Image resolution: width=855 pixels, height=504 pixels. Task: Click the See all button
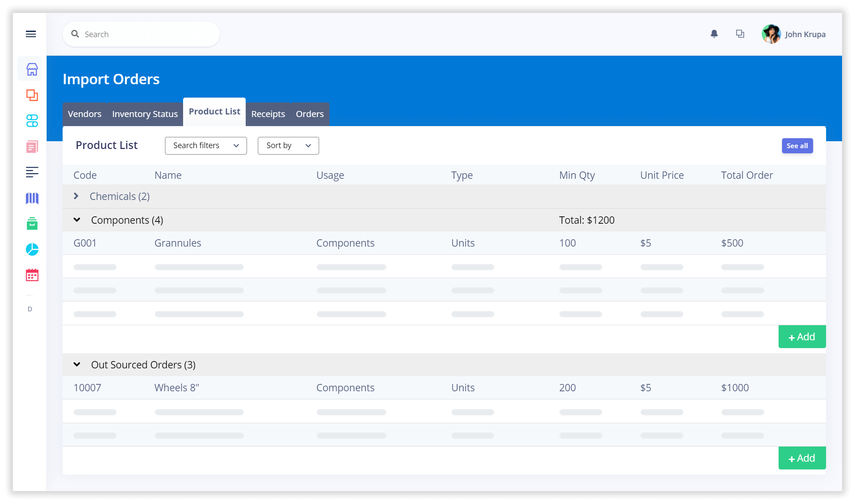797,146
